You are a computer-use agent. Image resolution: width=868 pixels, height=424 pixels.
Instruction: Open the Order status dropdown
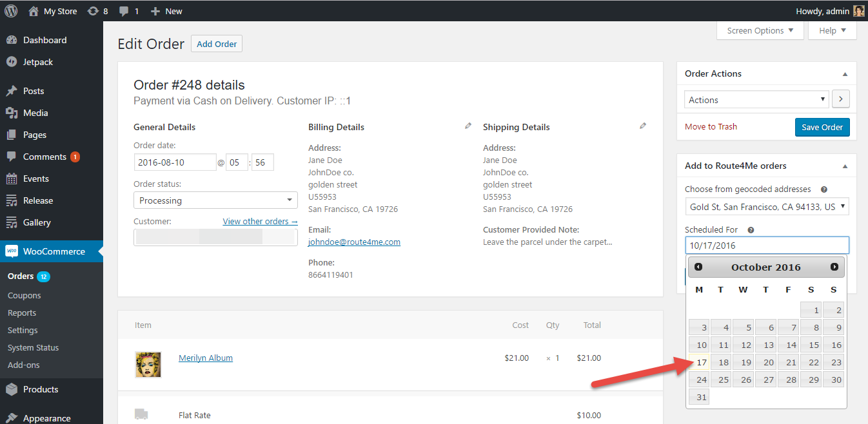click(215, 200)
